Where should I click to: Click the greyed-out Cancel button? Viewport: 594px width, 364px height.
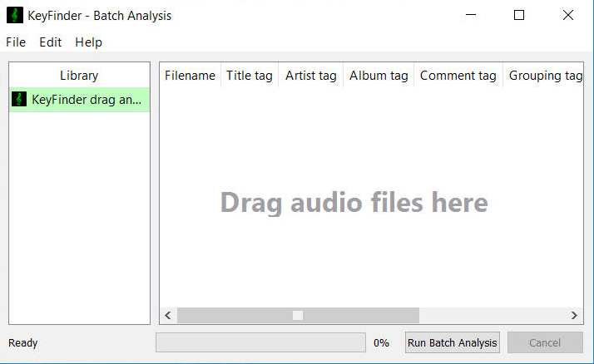545,343
